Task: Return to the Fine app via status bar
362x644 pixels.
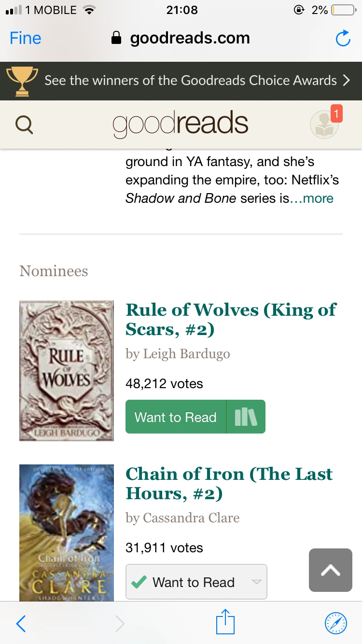Action: (x=25, y=38)
